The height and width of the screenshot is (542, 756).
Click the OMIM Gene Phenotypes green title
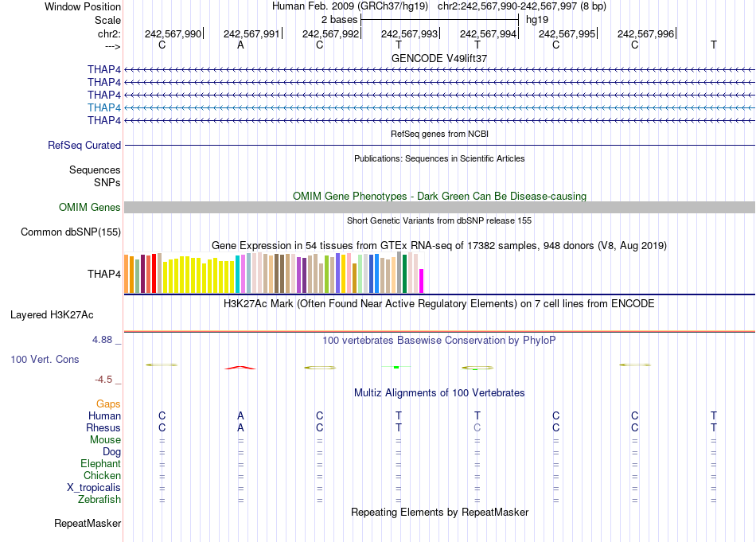click(x=440, y=197)
